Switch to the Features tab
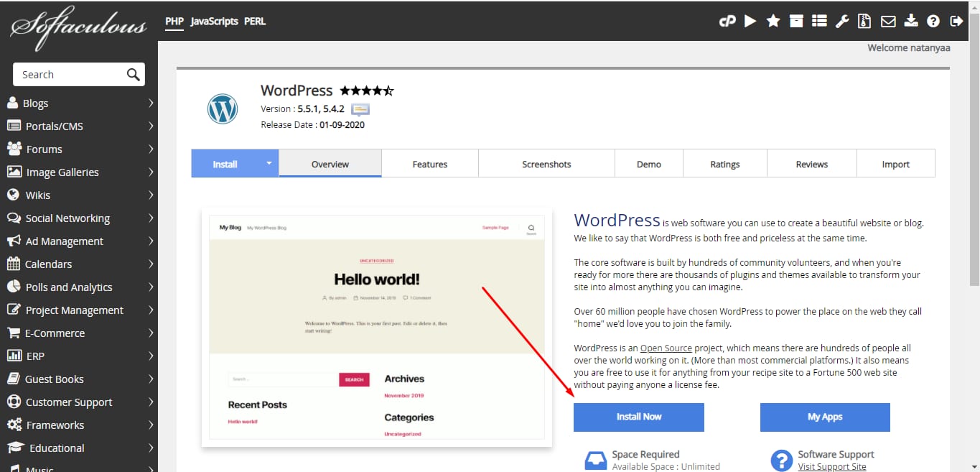The image size is (980, 472). click(429, 164)
